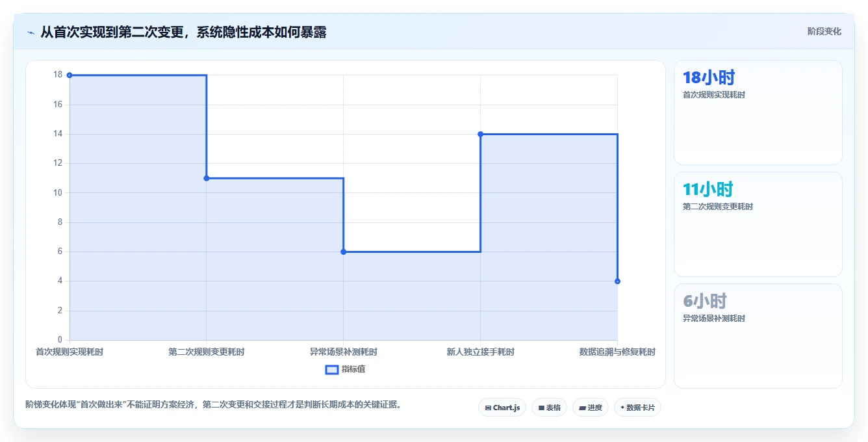Click the 阶段变化 label in header
The width and height of the screenshot is (868, 442).
pyautogui.click(x=824, y=31)
